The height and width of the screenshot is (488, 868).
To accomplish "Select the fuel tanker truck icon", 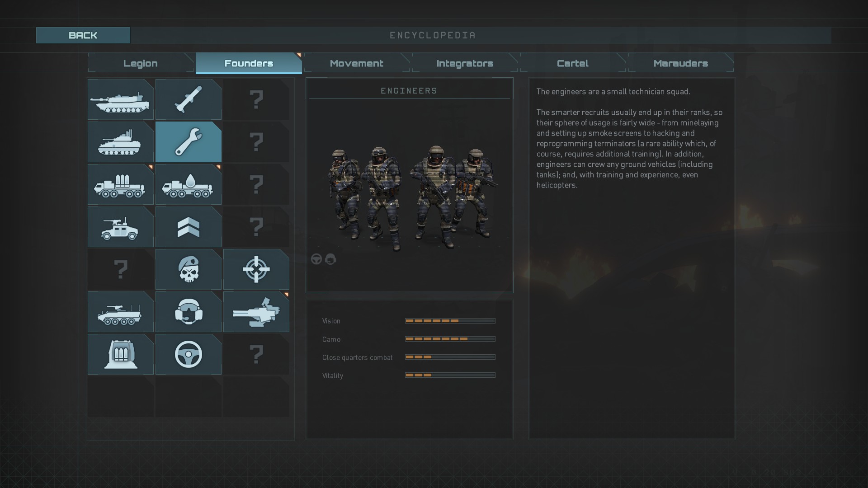I will (x=188, y=184).
